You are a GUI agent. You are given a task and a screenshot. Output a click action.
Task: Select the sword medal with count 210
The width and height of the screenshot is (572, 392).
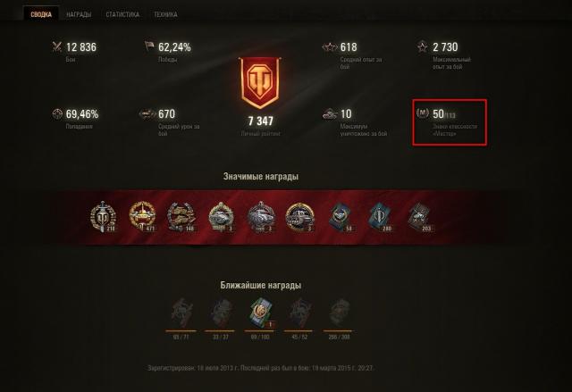point(104,217)
